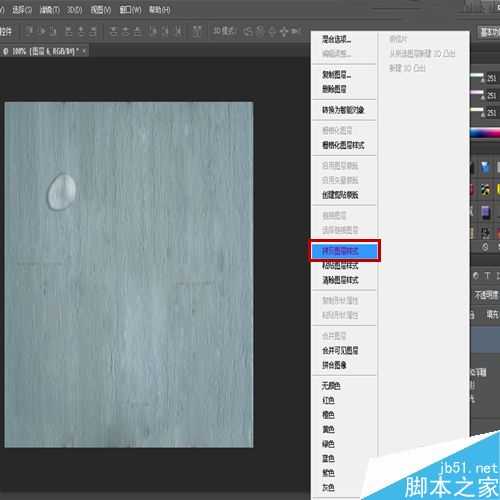500x500 pixels.
Task: Click the red channel slider handle
Action: coord(482,80)
